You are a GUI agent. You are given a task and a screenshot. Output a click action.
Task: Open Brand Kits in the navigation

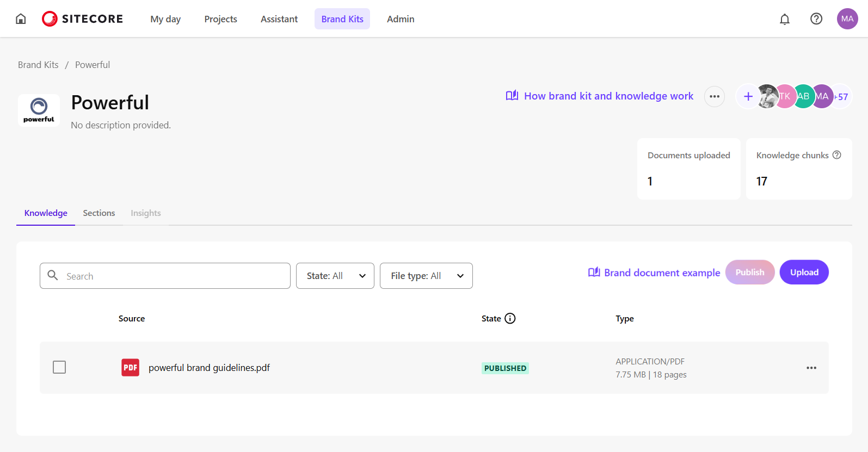click(342, 19)
